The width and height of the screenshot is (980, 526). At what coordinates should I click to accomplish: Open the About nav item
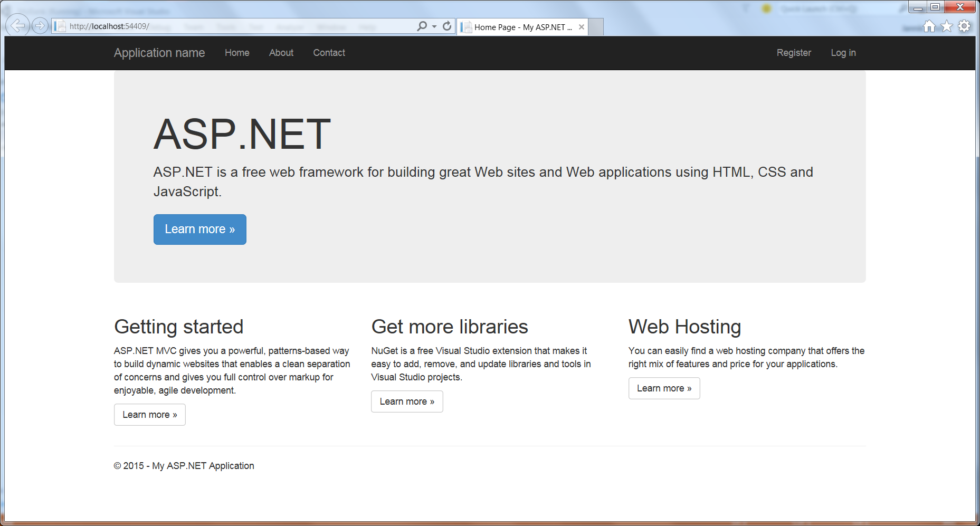point(281,53)
